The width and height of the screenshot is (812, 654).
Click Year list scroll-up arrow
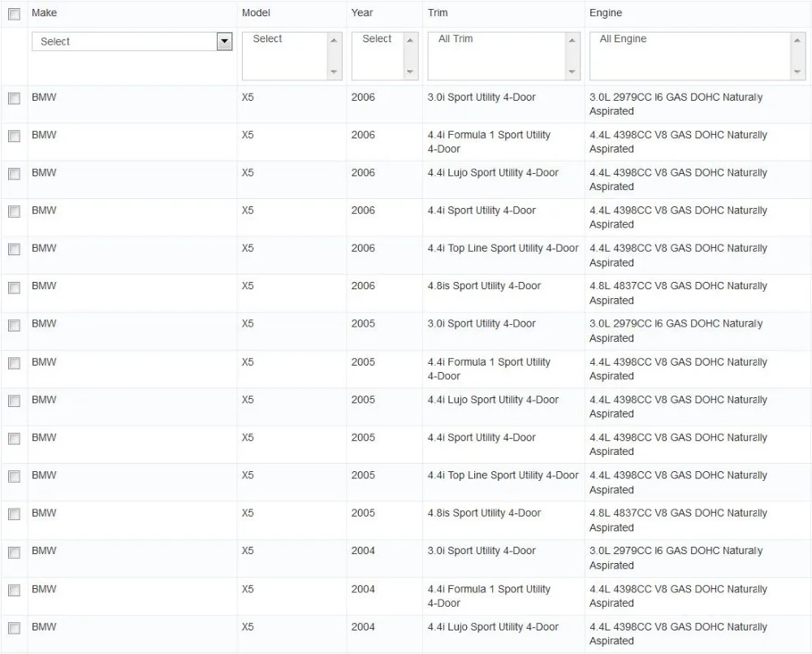click(x=410, y=41)
